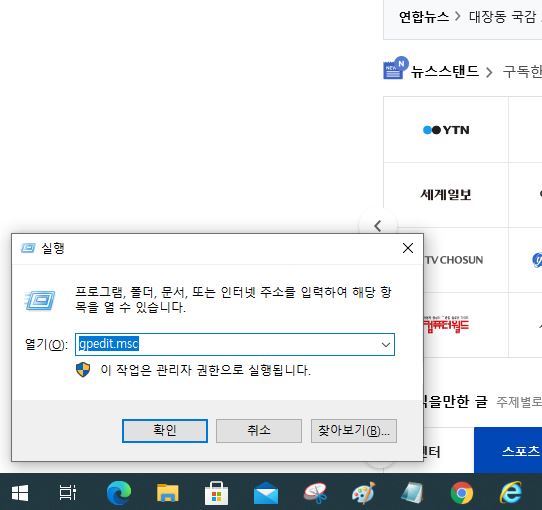Viewport: 542px width, 510px height.
Task: Click the 뉴스스탠드 newspaper icon
Action: (395, 68)
